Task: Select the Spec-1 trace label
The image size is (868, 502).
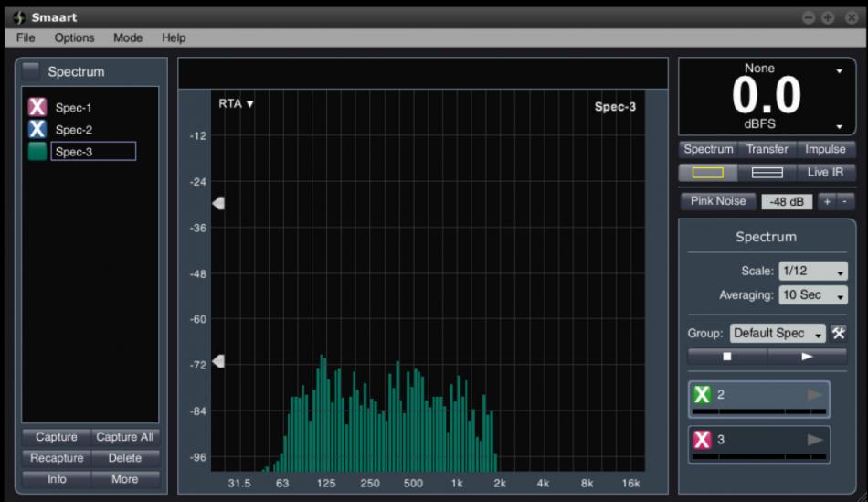Action: [73, 108]
